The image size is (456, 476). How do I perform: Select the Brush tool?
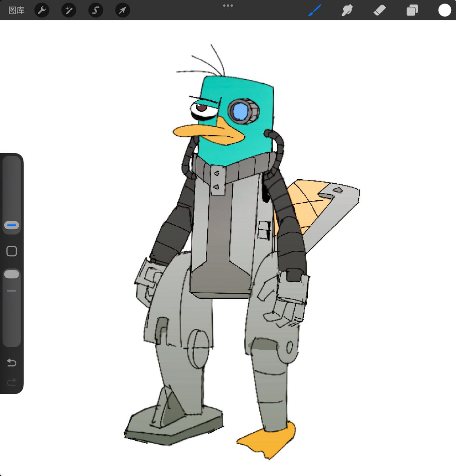[x=315, y=10]
